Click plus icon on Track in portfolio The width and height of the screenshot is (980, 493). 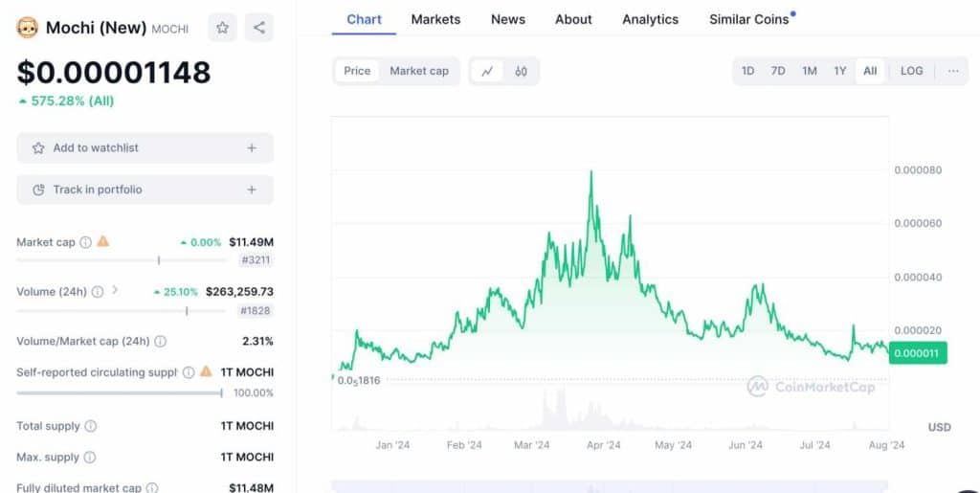click(x=252, y=190)
